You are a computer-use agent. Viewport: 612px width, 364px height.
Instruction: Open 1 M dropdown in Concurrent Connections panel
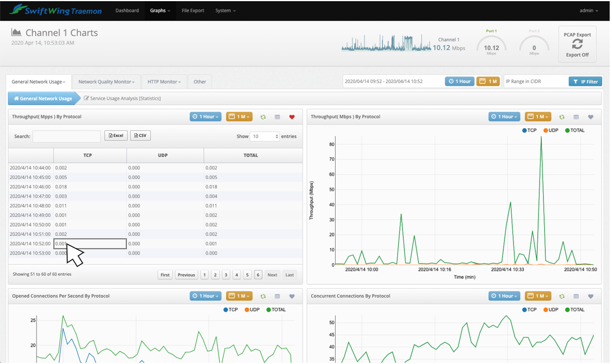[538, 296]
